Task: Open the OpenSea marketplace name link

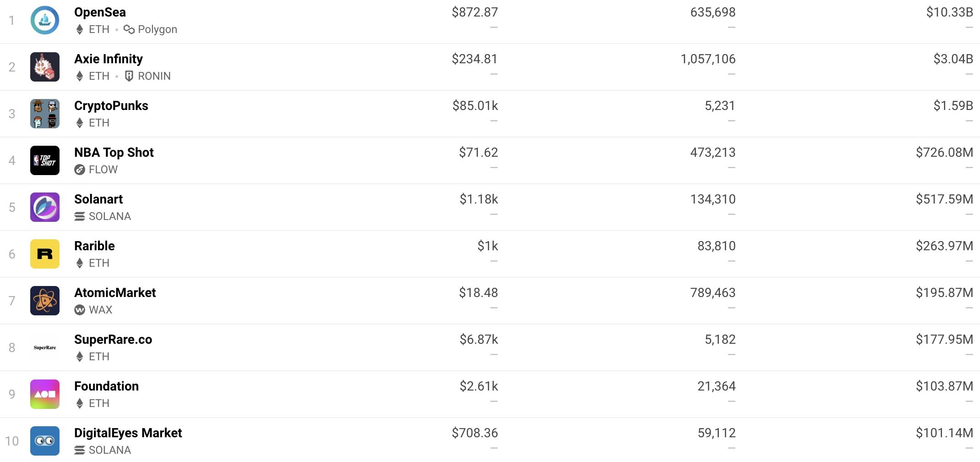Action: click(x=100, y=12)
